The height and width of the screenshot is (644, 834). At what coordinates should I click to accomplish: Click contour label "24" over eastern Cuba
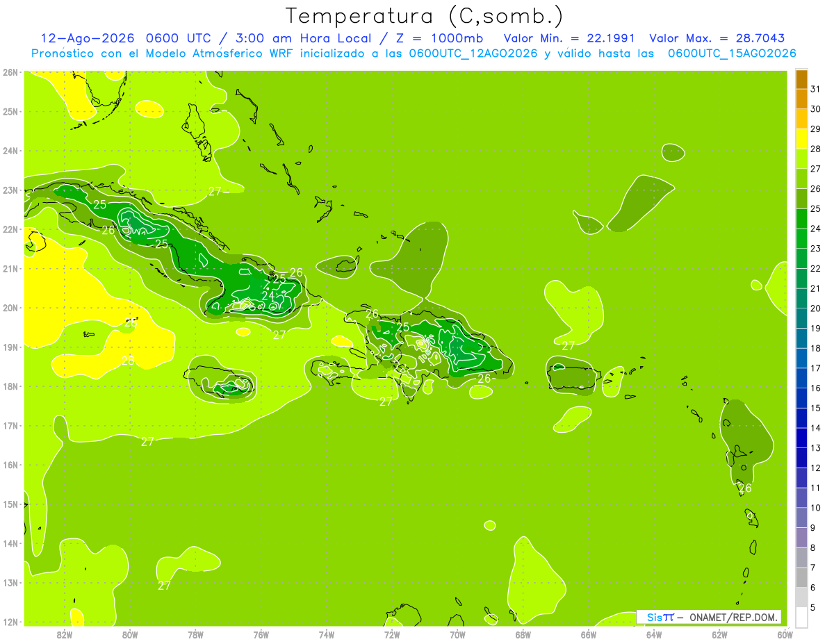click(268, 296)
